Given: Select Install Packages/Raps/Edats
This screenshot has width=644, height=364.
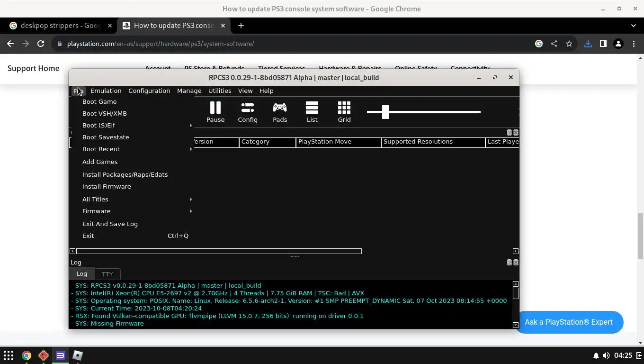Looking at the screenshot, I should (x=132, y=174).
